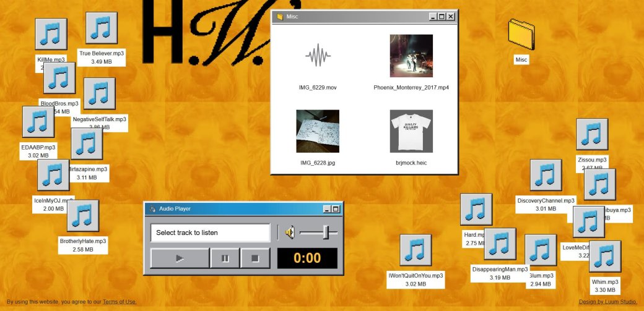Maximize the Audio Player window

click(x=336, y=209)
